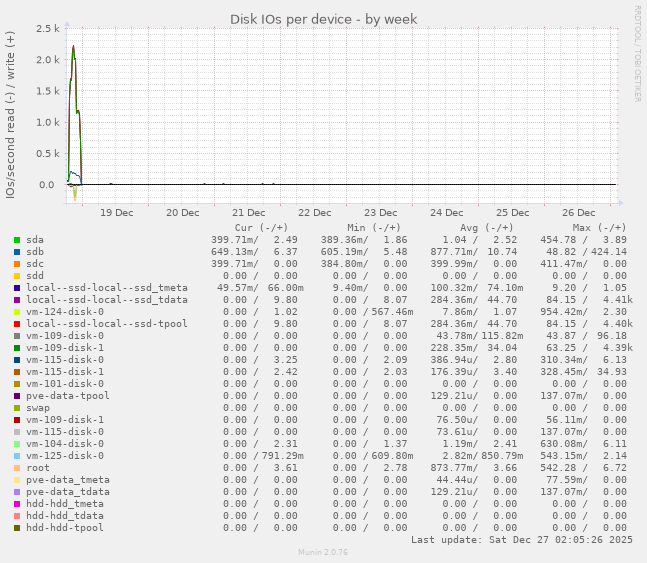
Task: Click the '2.5 k' y-axis label
Action: pyautogui.click(x=48, y=28)
